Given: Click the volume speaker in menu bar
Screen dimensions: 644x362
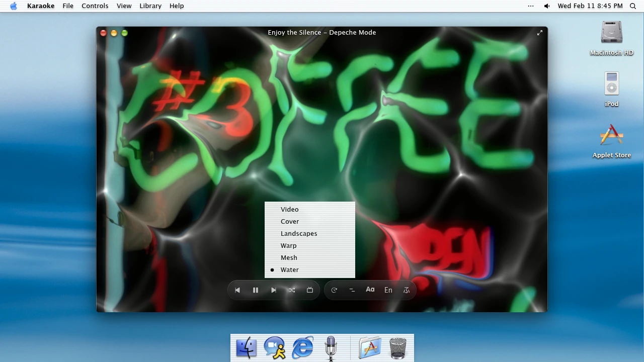Looking at the screenshot, I should (x=547, y=6).
